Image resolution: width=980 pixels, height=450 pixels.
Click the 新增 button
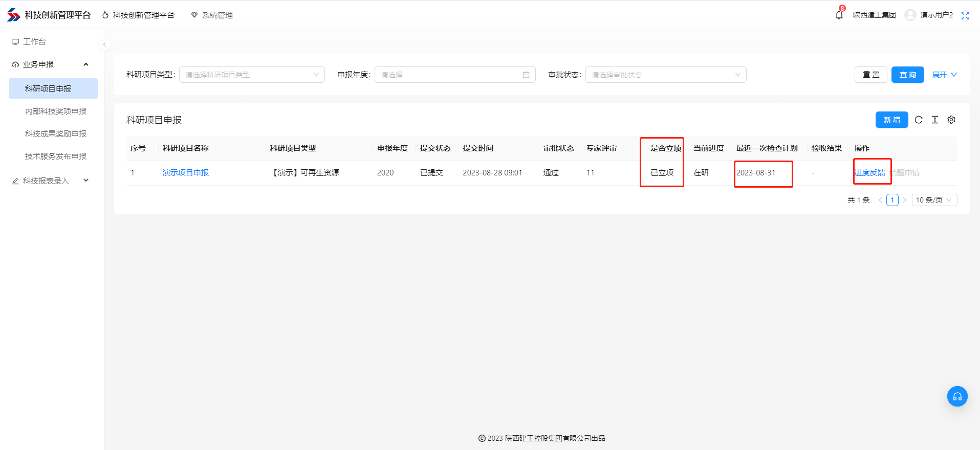click(x=891, y=120)
